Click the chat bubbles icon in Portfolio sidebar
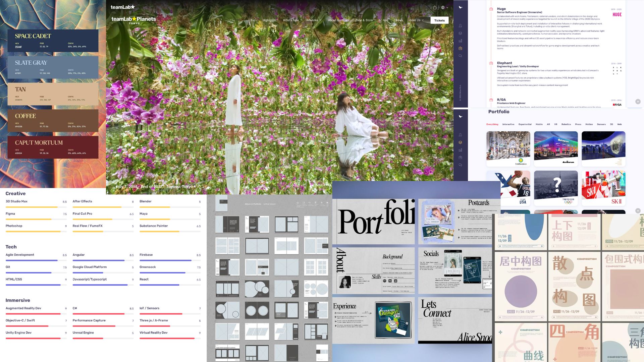The image size is (644, 362). (460, 165)
